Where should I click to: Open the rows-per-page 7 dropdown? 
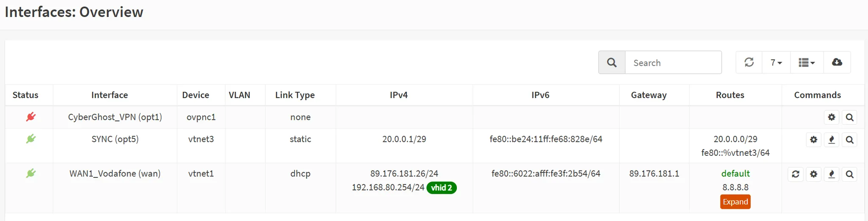[776, 62]
